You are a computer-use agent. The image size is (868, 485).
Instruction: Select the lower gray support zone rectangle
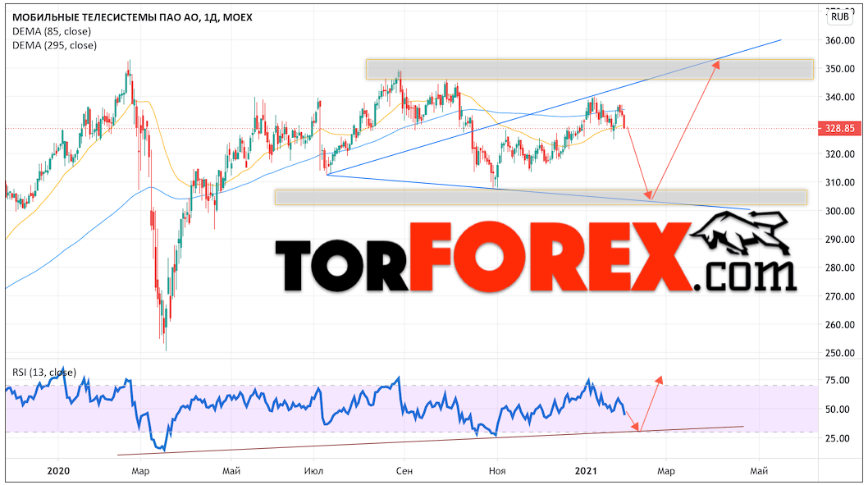click(x=541, y=197)
